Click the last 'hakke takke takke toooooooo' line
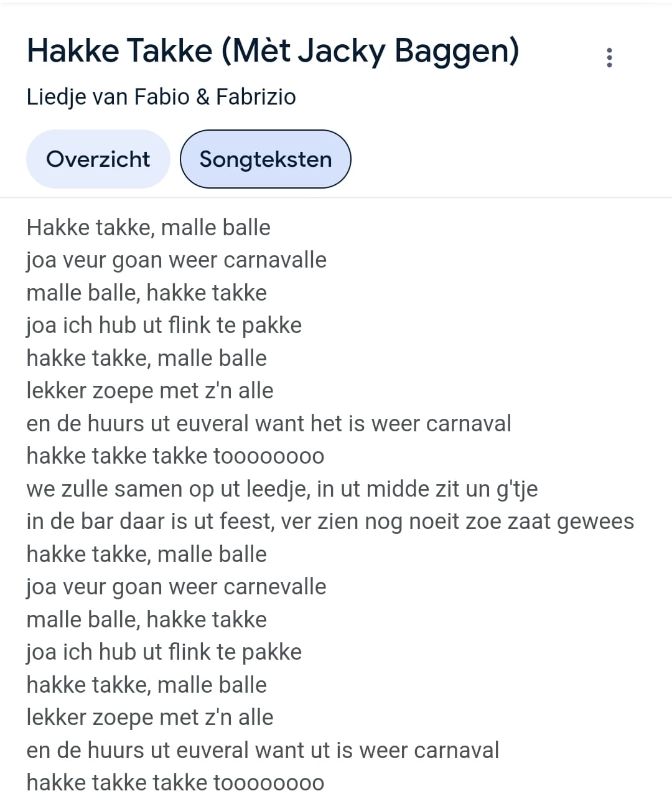 click(175, 783)
